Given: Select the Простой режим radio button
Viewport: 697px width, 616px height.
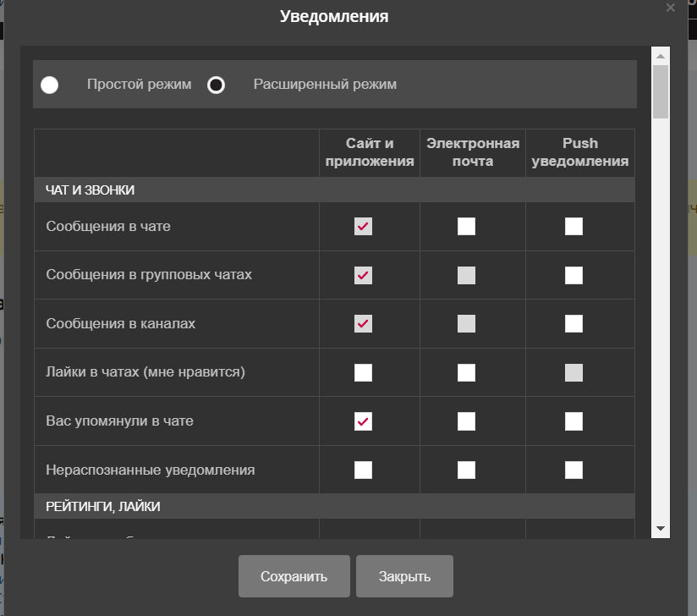Looking at the screenshot, I should coord(50,85).
